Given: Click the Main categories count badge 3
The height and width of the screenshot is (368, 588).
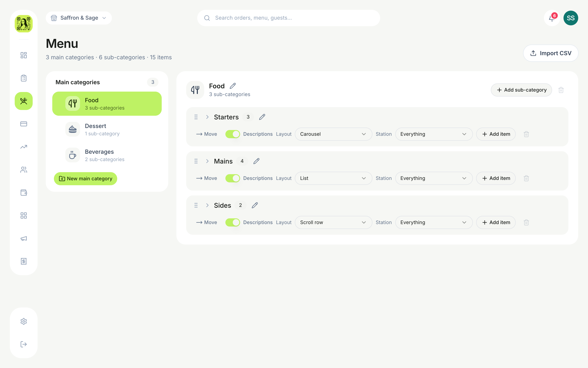Looking at the screenshot, I should [153, 82].
